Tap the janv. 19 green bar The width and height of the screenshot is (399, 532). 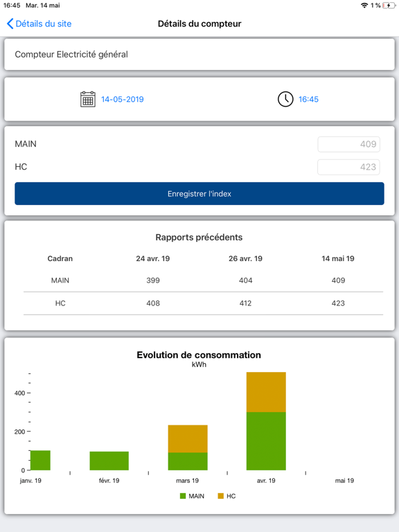pyautogui.click(x=40, y=461)
